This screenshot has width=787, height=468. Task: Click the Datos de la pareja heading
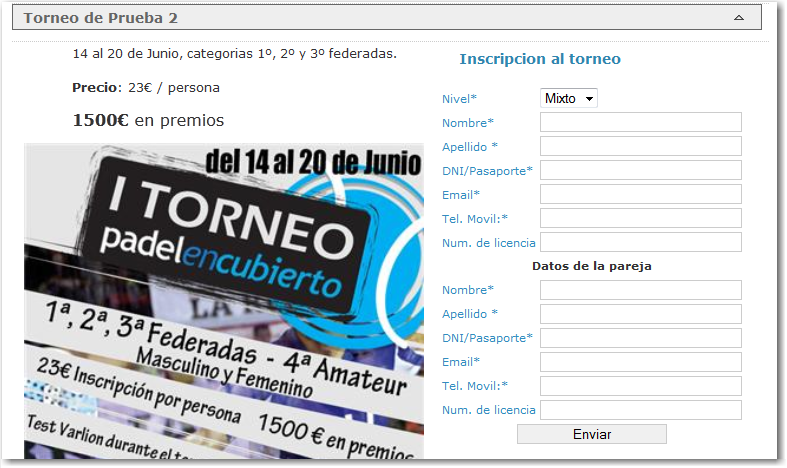(x=592, y=266)
